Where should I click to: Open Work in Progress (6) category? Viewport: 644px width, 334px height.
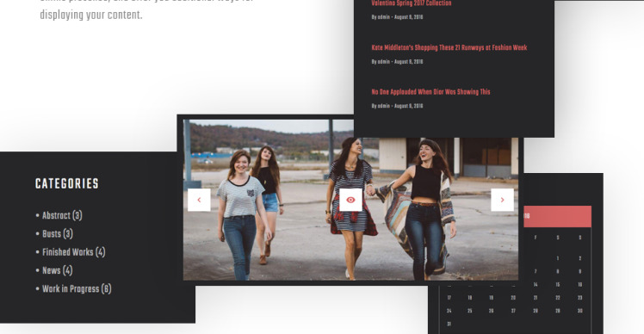[77, 289]
